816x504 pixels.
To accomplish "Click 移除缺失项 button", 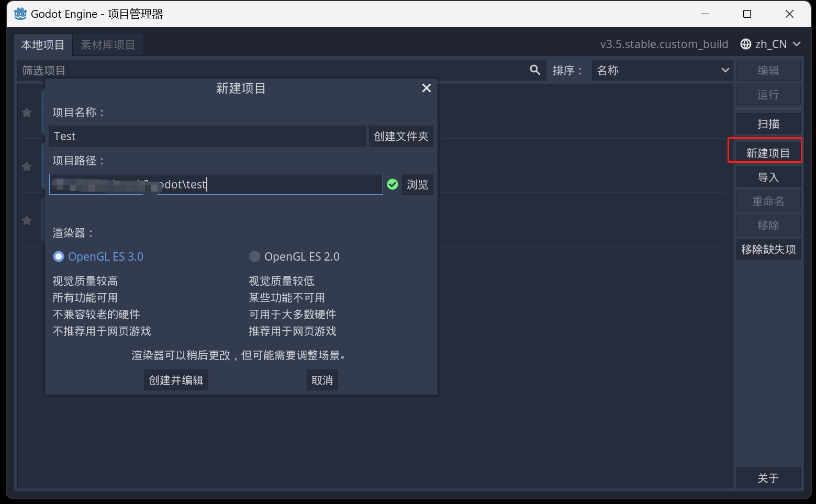I will (768, 249).
